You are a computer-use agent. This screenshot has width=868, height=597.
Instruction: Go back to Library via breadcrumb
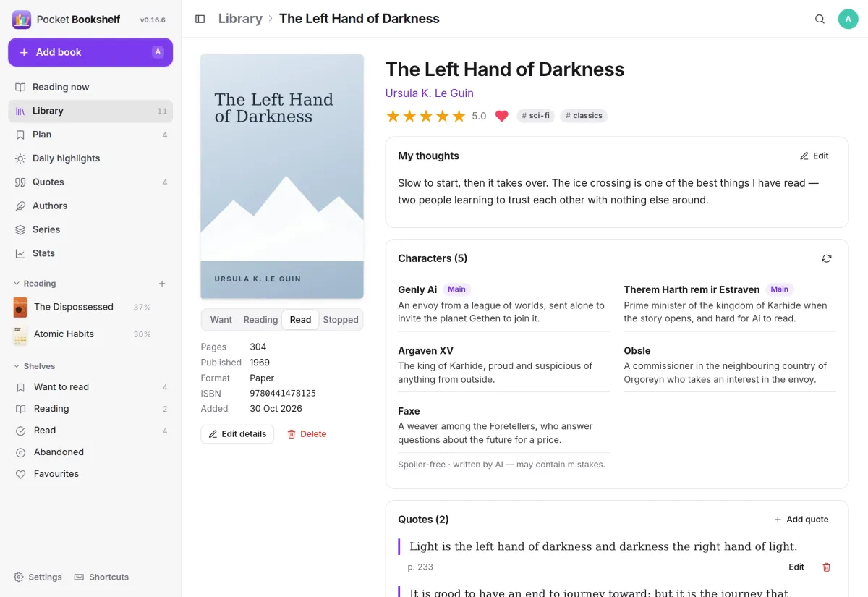click(x=240, y=19)
